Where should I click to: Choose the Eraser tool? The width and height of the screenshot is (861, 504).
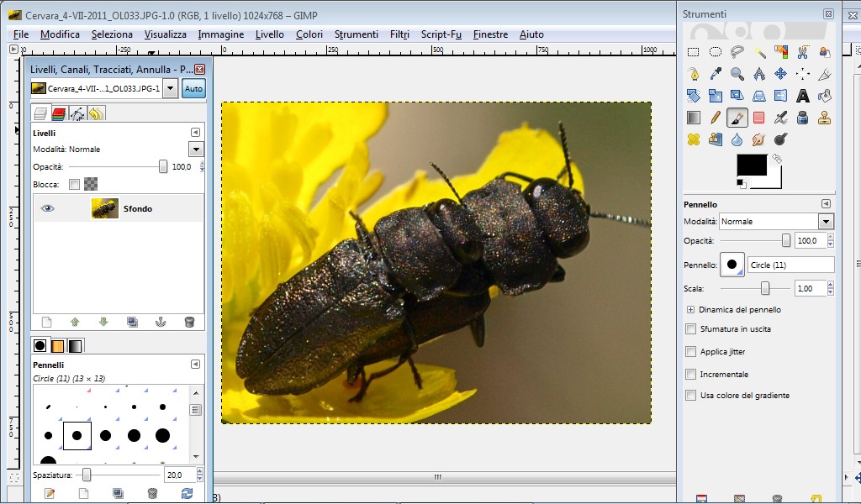click(x=759, y=118)
